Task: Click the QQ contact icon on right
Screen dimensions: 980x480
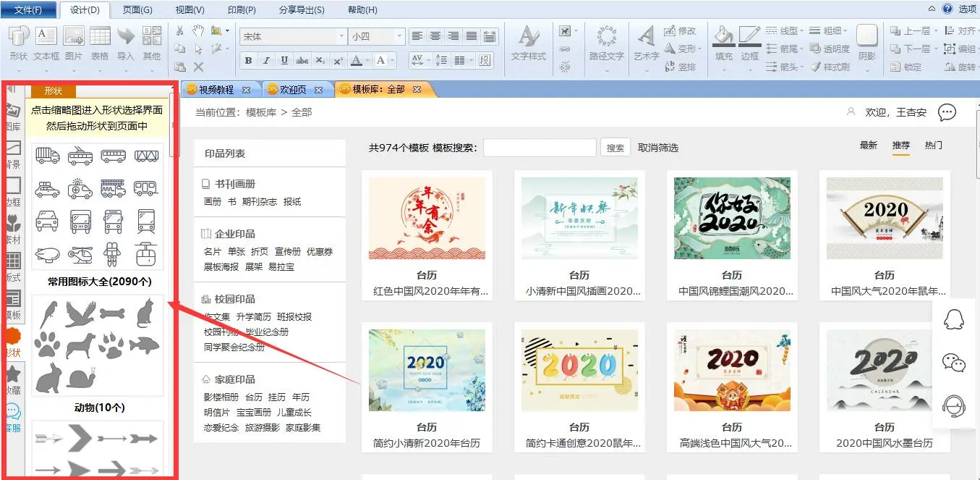Action: coord(954,320)
